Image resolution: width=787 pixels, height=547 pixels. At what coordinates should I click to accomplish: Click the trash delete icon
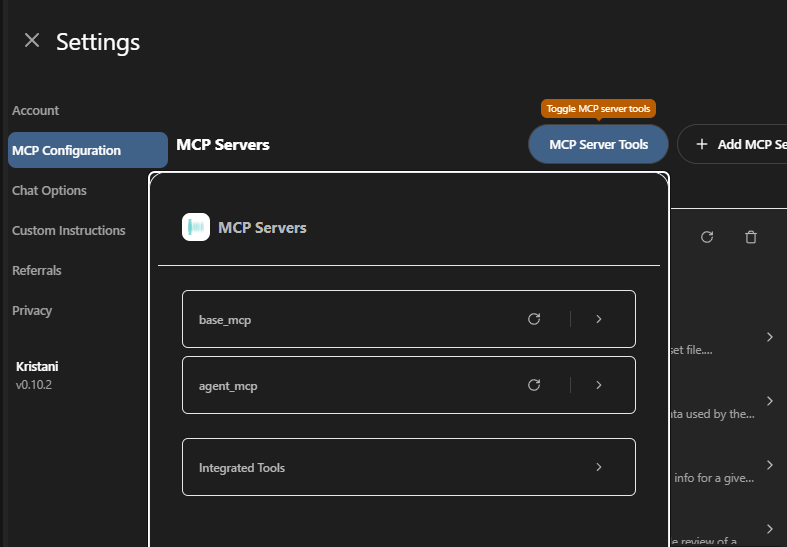(x=751, y=237)
